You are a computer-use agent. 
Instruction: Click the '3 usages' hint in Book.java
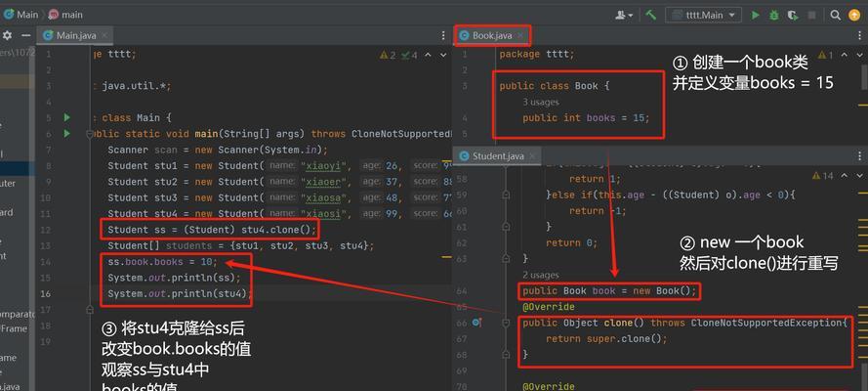coord(540,102)
